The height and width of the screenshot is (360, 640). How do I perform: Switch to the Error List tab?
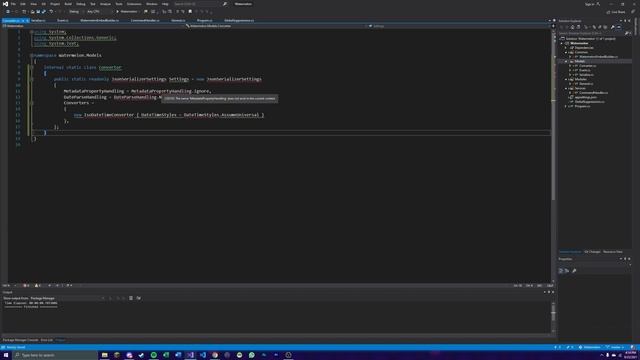(x=47, y=340)
